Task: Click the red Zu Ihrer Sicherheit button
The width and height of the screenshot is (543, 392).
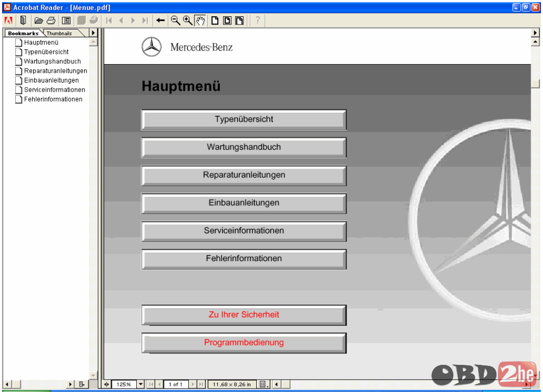Action: (x=244, y=315)
